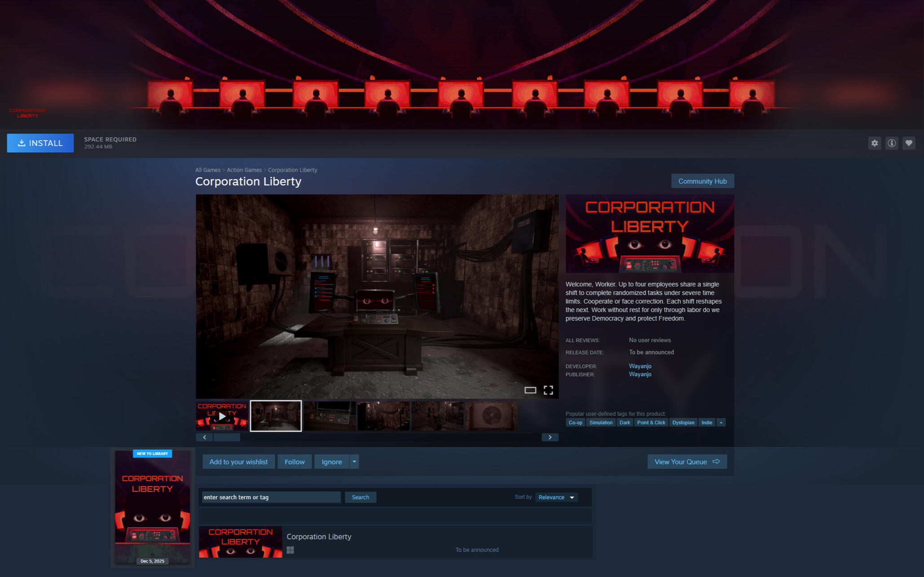Open the Sort by Relevance dropdown
Screen dimensions: 924x577
(556, 497)
